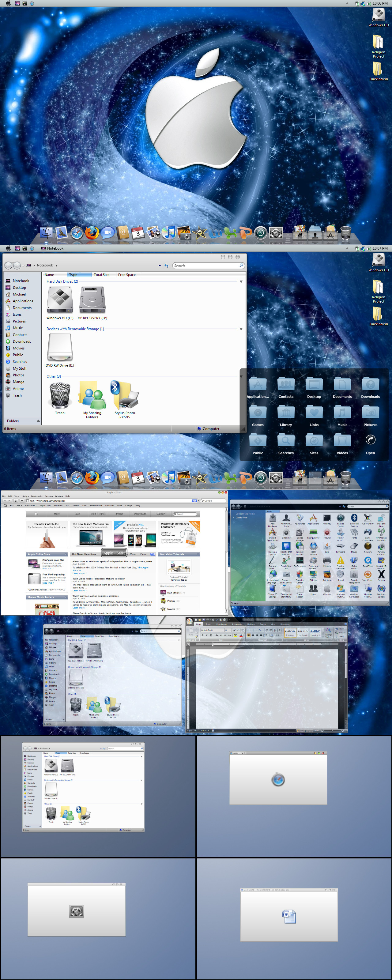Open Windows Update in the Control Panel window
Screen dimensions: 392x980
(x=381, y=590)
